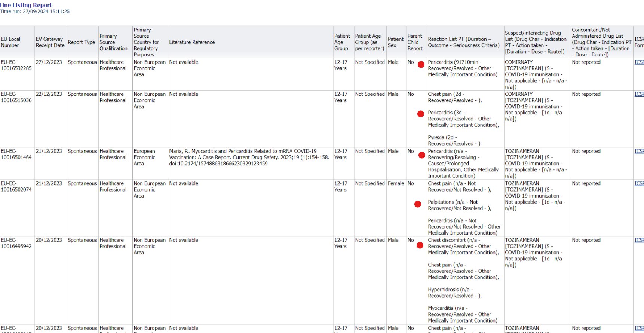Open the ICSR form link for row EU-EC-10016495942
The width and height of the screenshot is (644, 333).
639,240
